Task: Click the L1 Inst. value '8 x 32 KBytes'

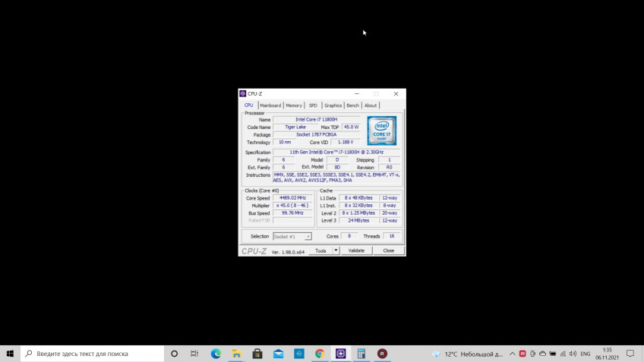Action: click(358, 206)
